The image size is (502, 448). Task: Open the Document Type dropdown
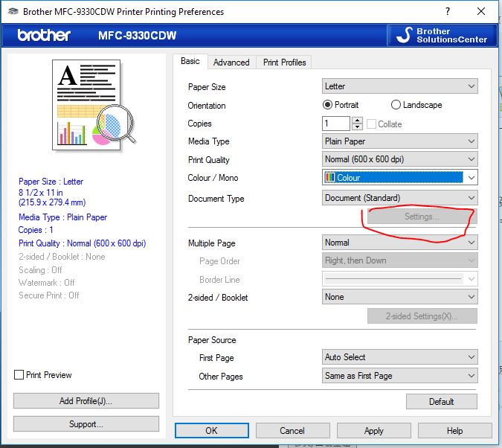click(400, 198)
